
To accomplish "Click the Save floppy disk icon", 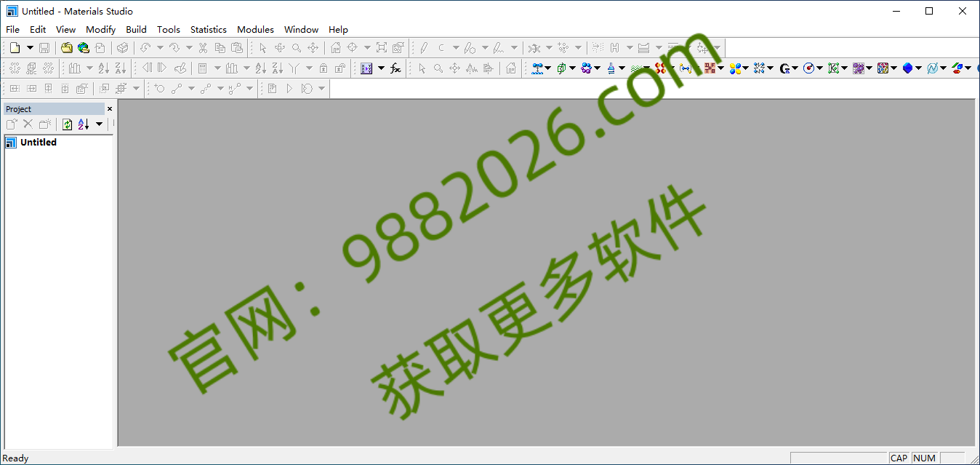I will click(44, 48).
